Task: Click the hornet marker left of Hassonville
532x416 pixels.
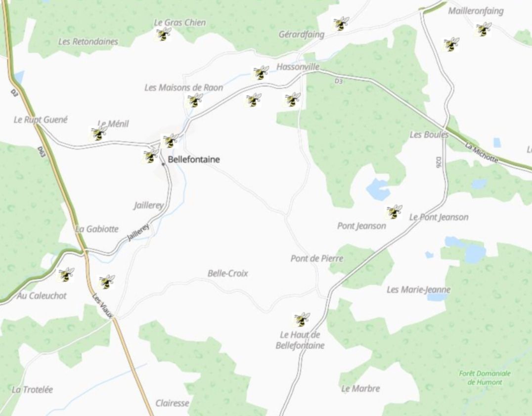Action: point(261,73)
